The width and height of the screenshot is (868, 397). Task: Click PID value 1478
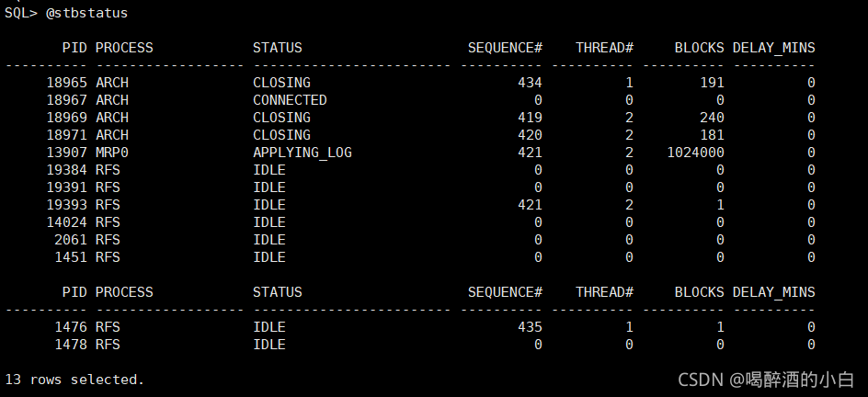coord(71,345)
